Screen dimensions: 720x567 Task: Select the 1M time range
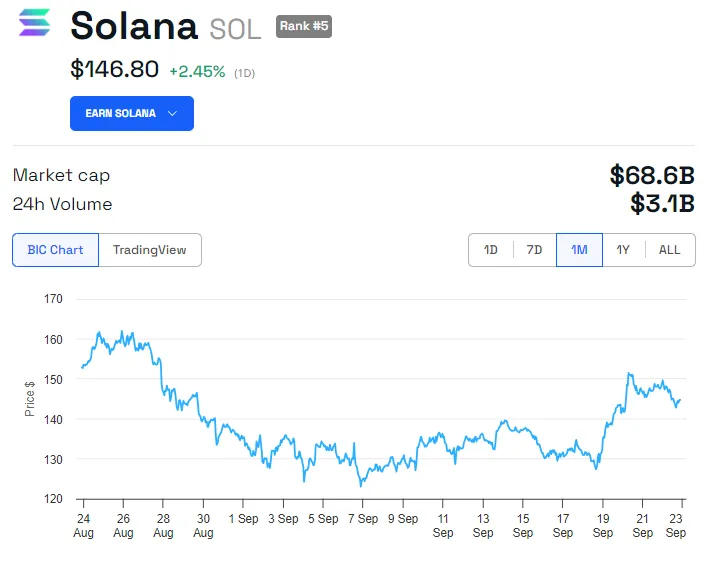coord(579,250)
